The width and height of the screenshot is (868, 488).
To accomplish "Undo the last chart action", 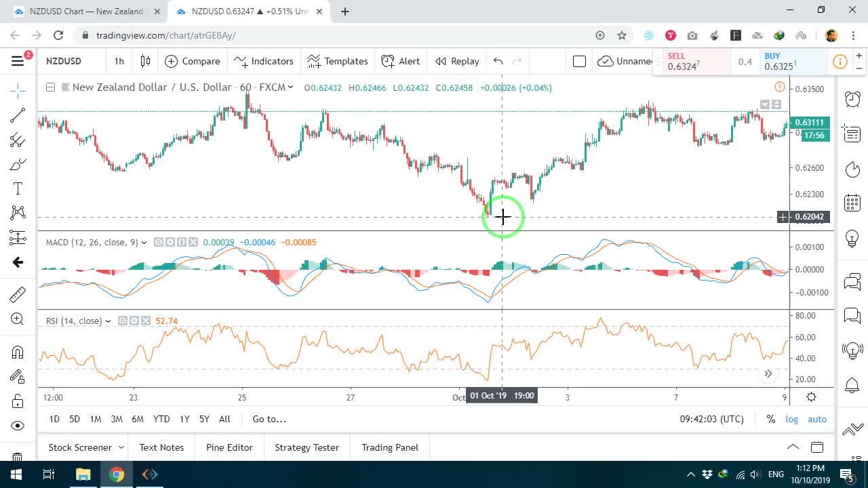I will pos(498,61).
